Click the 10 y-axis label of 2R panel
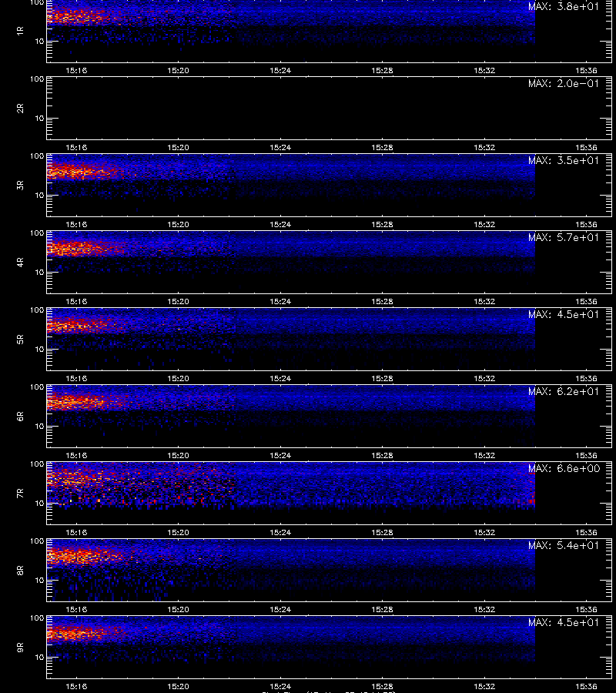 (39, 119)
